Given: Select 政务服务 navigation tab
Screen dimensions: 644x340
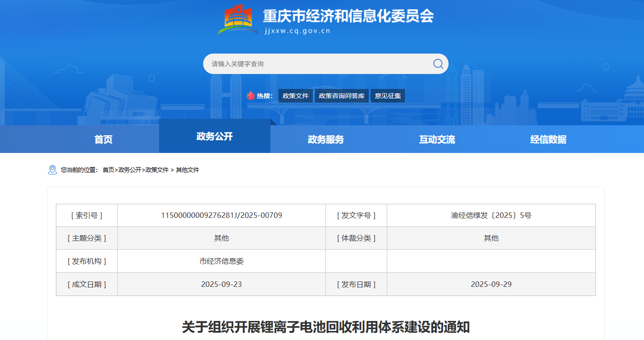Looking at the screenshot, I should [326, 139].
